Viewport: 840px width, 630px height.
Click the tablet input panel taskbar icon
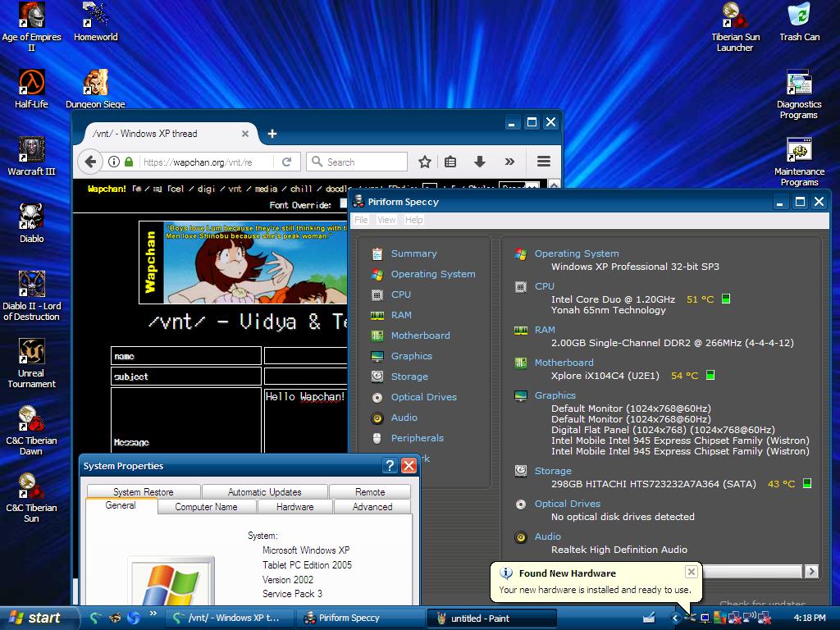pos(649,618)
